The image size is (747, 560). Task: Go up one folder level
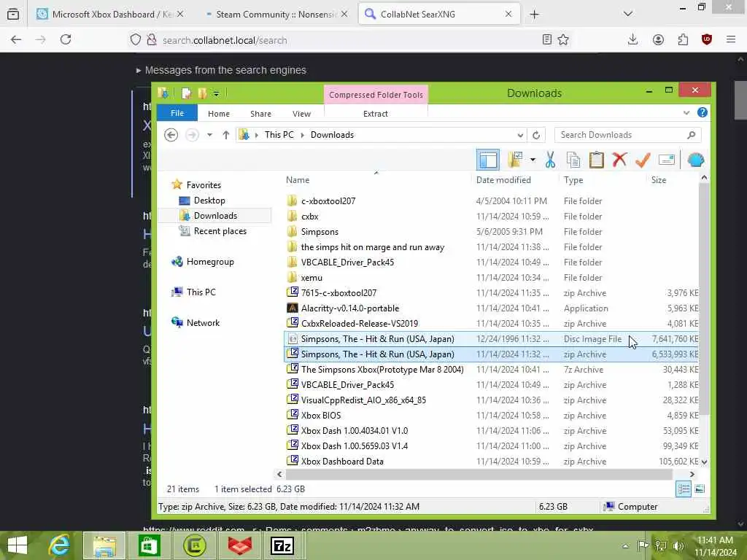(226, 135)
